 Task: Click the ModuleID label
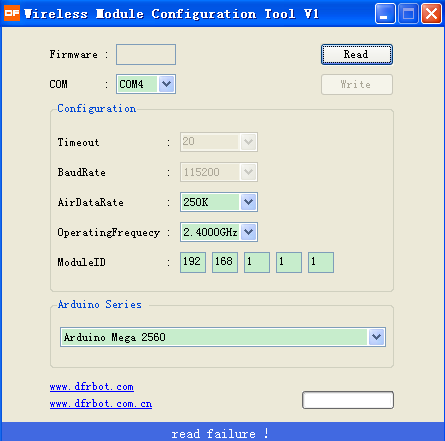tap(82, 262)
